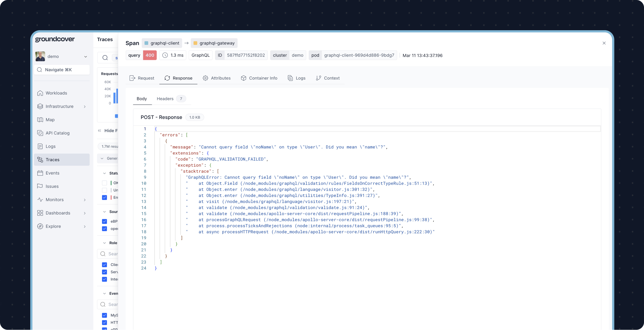The height and width of the screenshot is (330, 644).
Task: Click the Navigate ⌘K search field
Action: tap(62, 70)
